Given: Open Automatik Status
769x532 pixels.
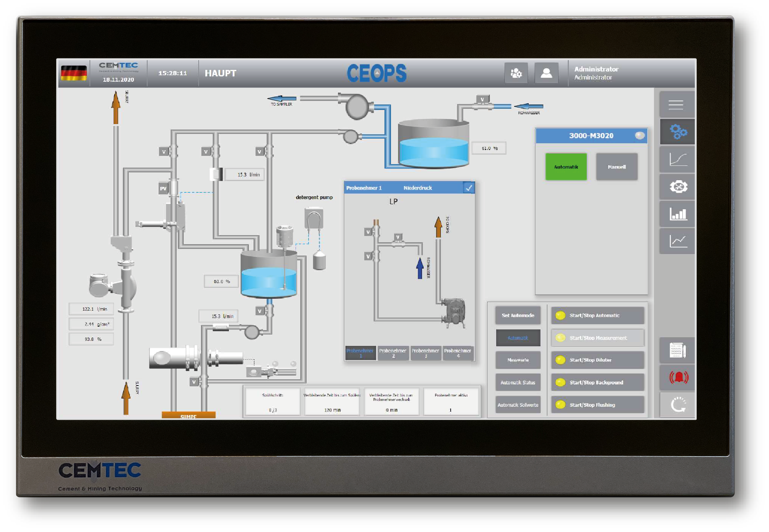Looking at the screenshot, I should (518, 382).
